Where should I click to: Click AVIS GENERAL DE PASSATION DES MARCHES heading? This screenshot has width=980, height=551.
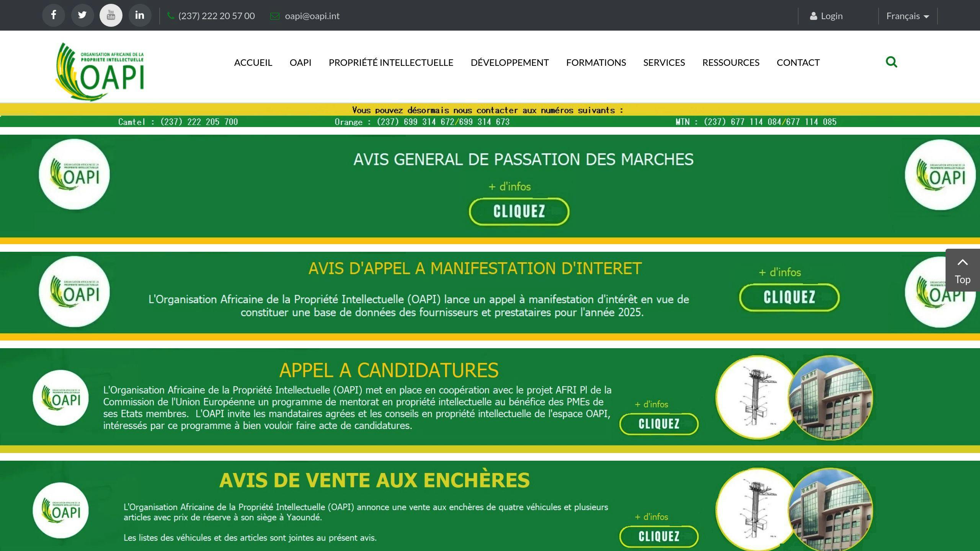coord(523,160)
